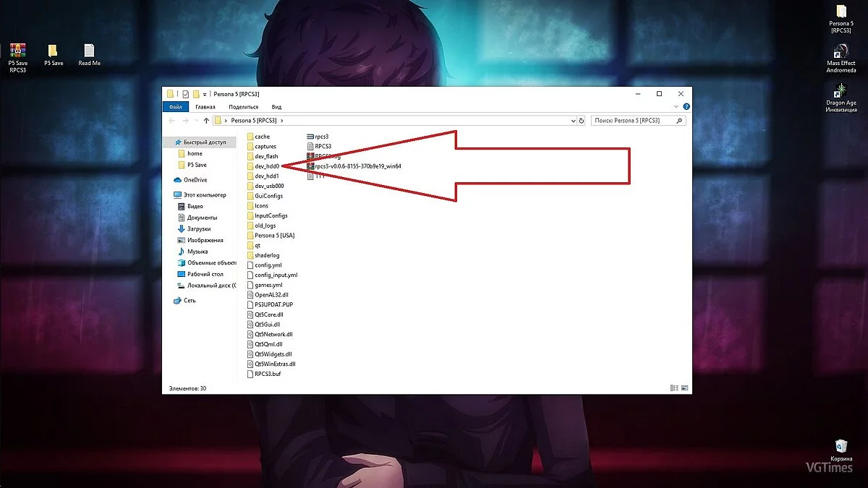Open Документы in navigation pane
The height and width of the screenshot is (488, 868).
click(197, 218)
